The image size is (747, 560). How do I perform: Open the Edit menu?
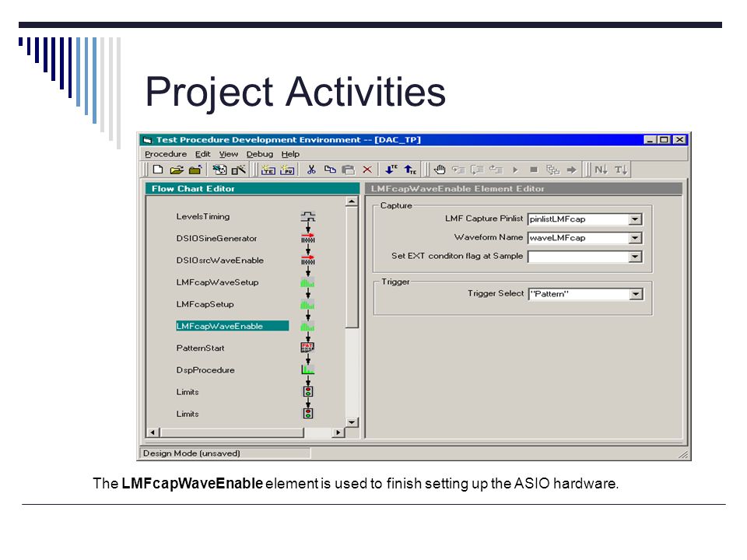[202, 154]
